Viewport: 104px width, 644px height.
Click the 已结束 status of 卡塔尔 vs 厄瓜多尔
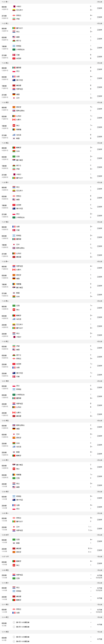[x=100, y=8]
